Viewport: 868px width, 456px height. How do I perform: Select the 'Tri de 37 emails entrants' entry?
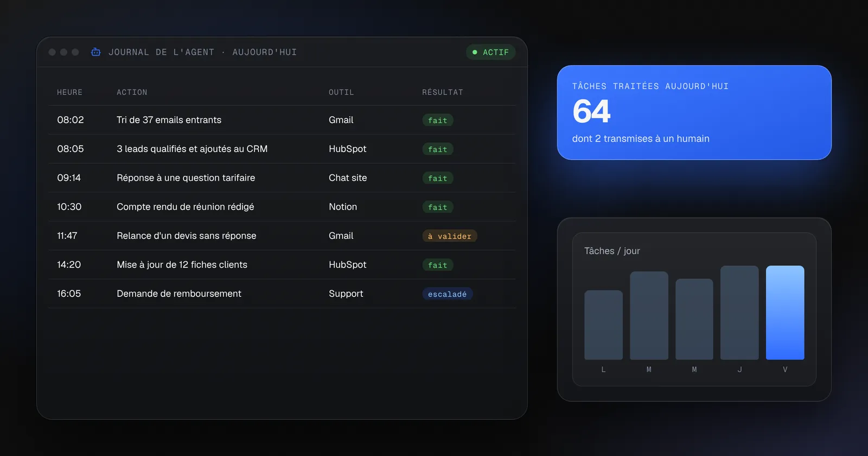point(169,120)
